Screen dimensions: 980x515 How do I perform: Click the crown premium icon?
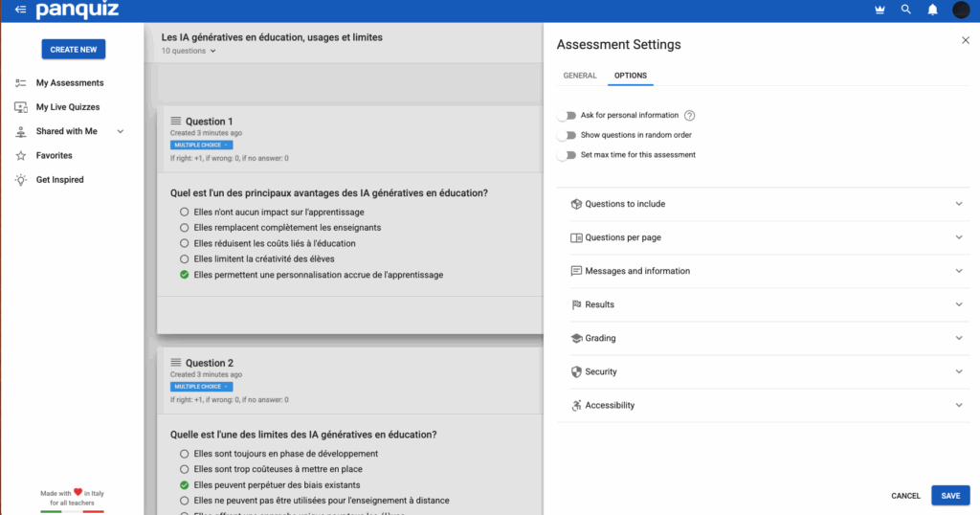pyautogui.click(x=880, y=10)
